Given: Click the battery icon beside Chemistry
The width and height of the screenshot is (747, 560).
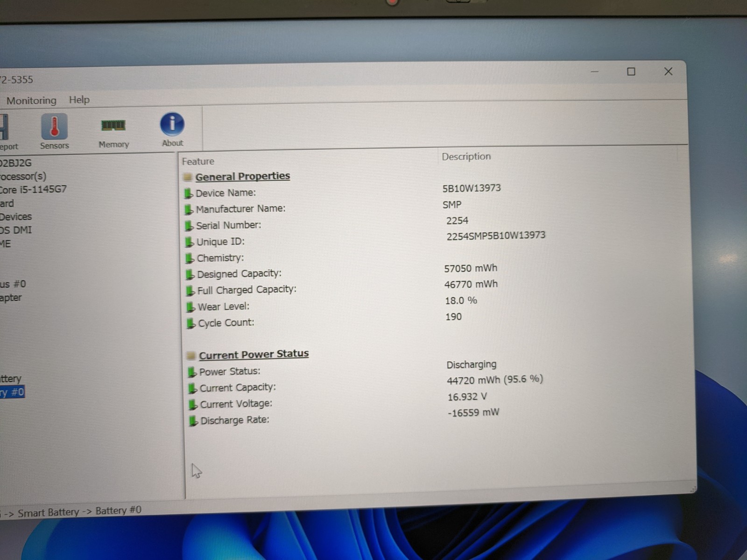Looking at the screenshot, I should pyautogui.click(x=190, y=259).
